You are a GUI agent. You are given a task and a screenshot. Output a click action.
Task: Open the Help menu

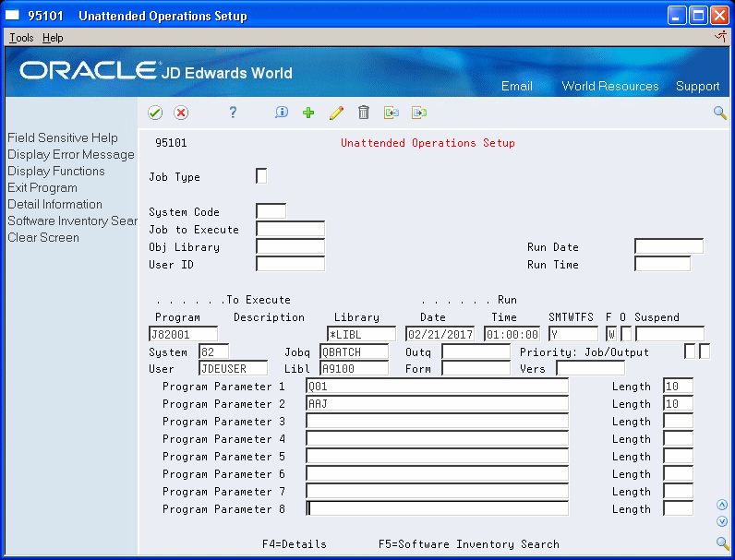click(53, 38)
